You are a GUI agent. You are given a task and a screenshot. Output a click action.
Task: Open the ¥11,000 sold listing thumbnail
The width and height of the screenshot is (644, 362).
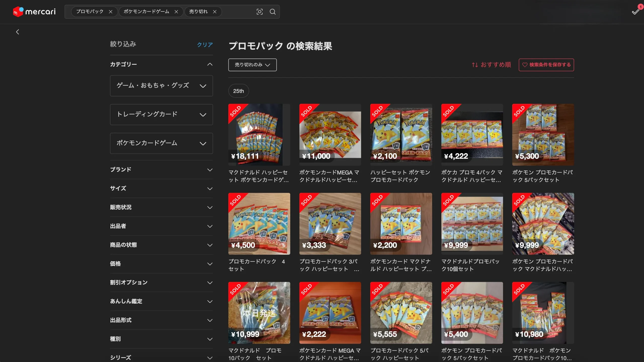[330, 135]
